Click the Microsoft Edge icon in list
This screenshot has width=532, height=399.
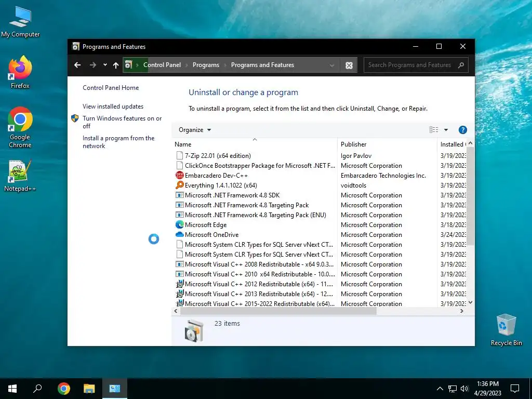[x=179, y=224]
